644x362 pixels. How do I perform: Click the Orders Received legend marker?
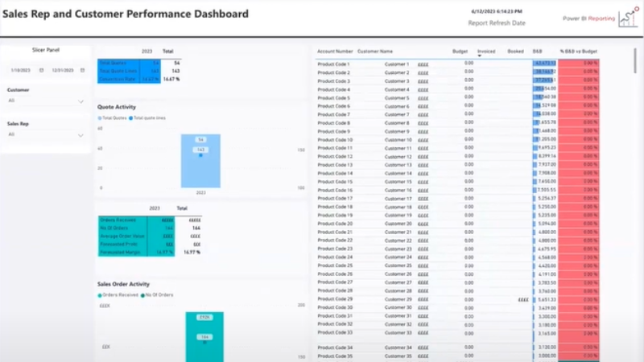pyautogui.click(x=100, y=295)
